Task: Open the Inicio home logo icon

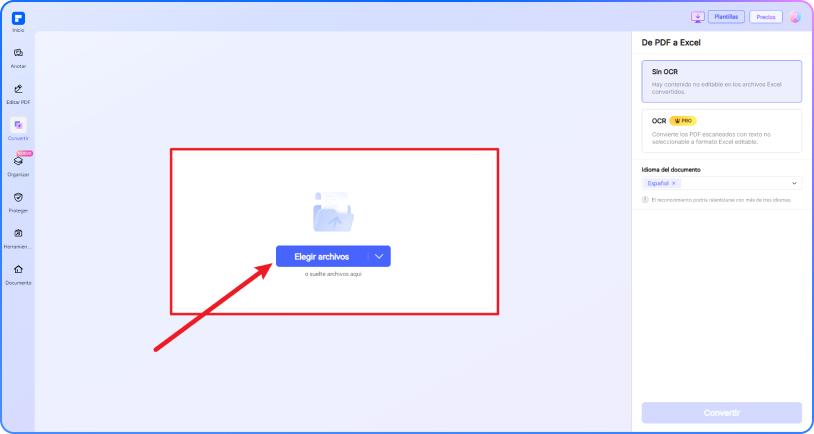Action: click(18, 19)
